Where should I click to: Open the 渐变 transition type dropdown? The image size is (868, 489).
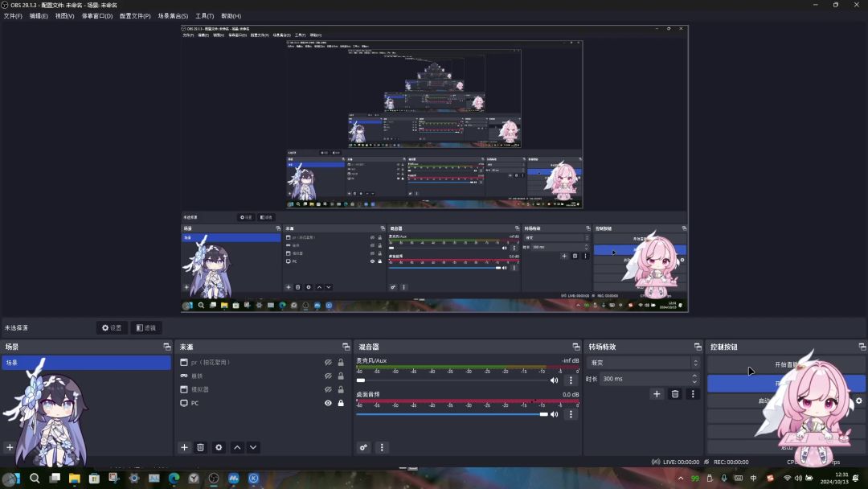[644, 363]
